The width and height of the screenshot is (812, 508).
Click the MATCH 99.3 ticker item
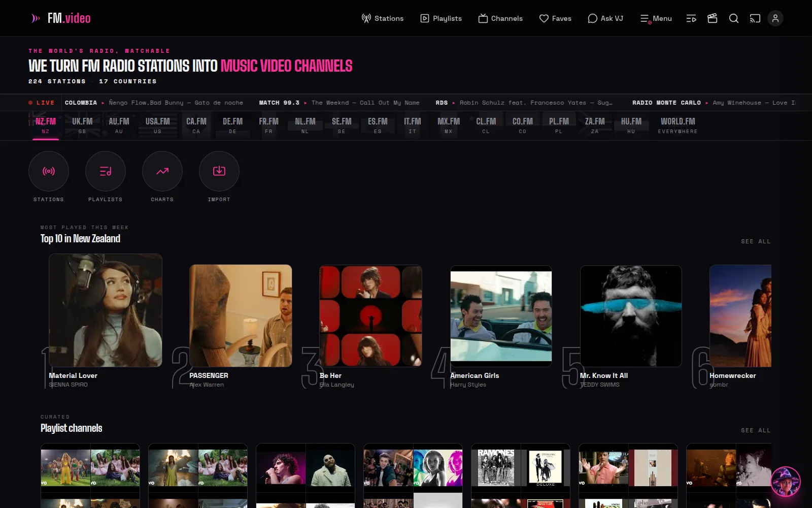coord(340,103)
